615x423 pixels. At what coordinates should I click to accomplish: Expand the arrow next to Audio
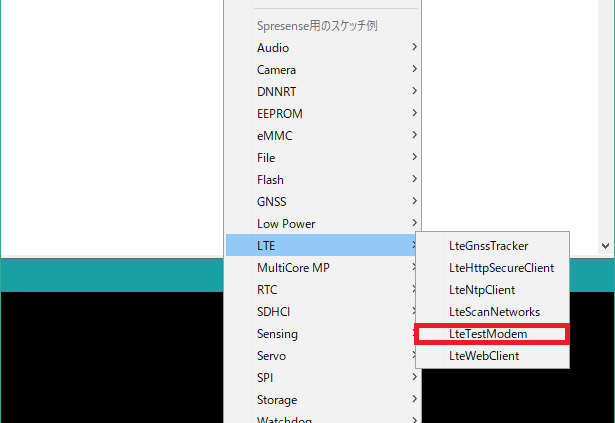click(x=414, y=47)
